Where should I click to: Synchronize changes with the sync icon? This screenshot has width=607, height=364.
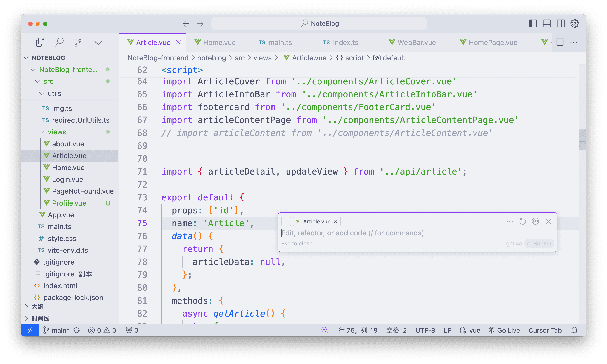coord(77,330)
